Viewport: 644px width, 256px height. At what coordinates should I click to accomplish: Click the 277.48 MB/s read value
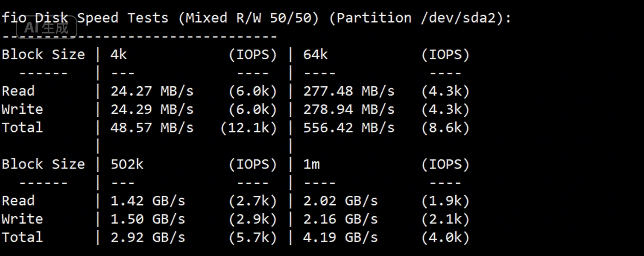349,91
